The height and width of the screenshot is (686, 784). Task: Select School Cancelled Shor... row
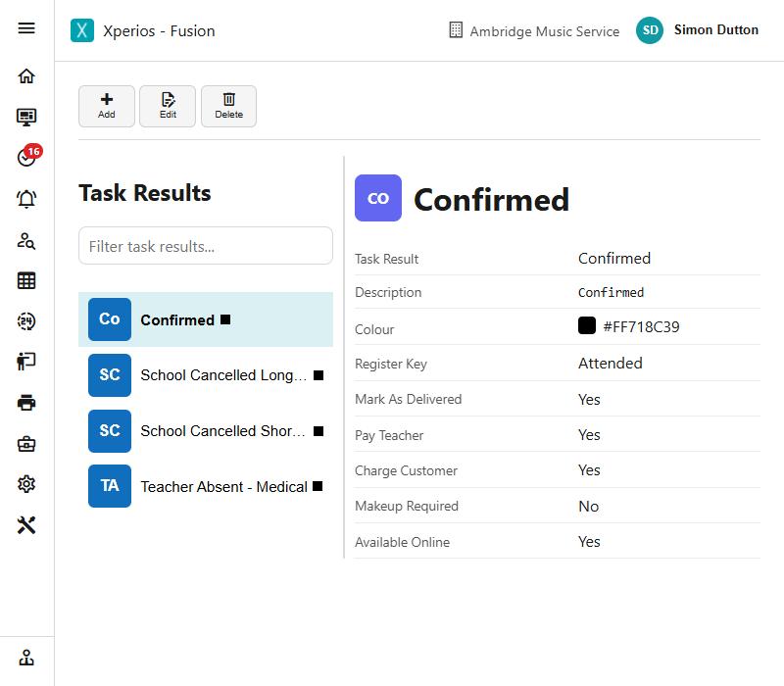coord(206,431)
